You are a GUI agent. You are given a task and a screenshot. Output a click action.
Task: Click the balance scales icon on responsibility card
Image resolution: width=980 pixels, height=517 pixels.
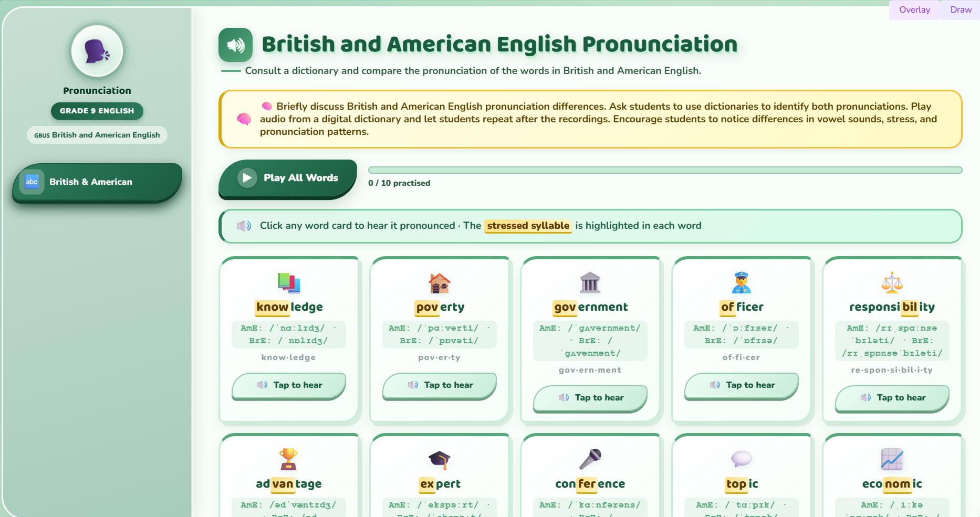[892, 283]
